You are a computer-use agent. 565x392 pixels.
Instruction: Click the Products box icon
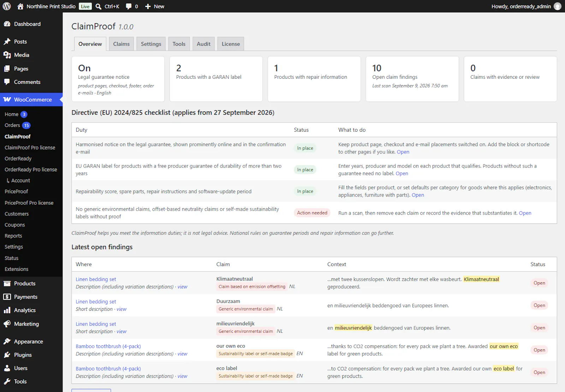click(x=7, y=283)
